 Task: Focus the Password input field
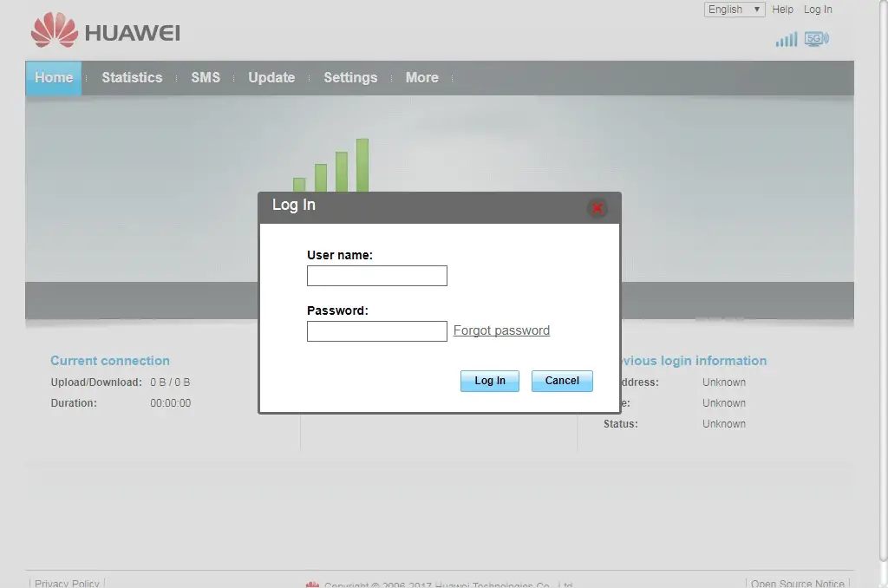[377, 331]
